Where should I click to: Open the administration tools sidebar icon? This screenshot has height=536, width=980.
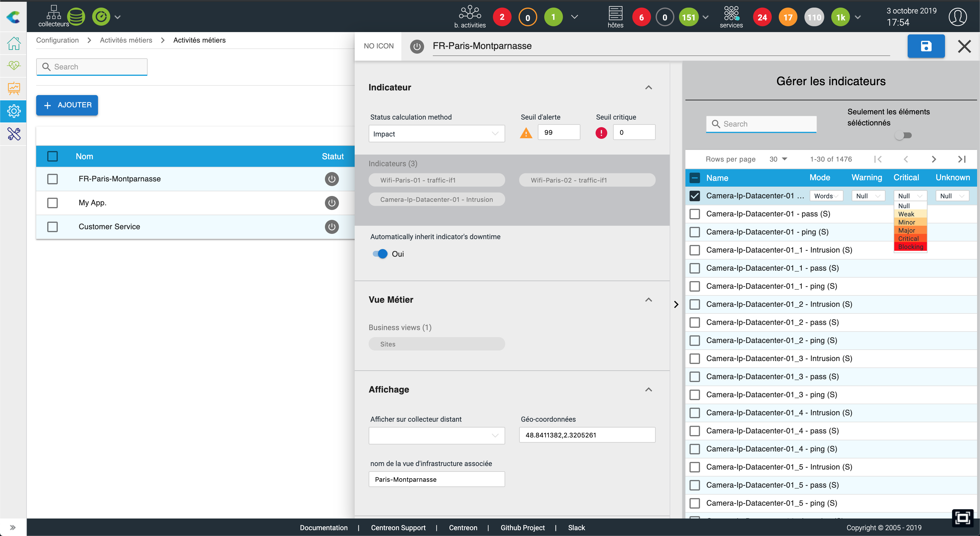pos(14,134)
